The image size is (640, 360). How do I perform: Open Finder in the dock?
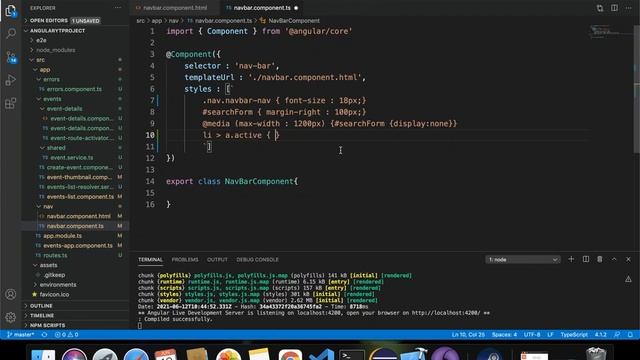43,354
